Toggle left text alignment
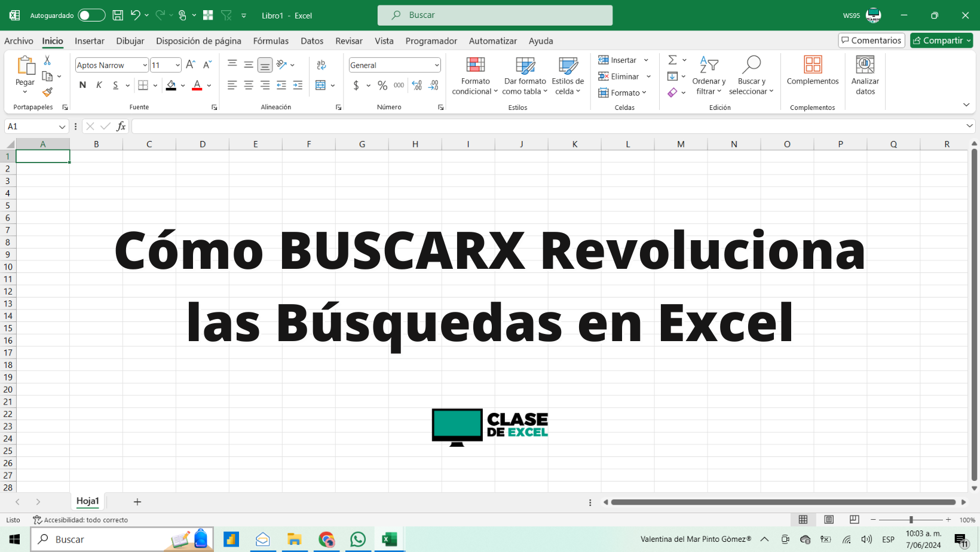The width and height of the screenshot is (980, 552). click(x=232, y=85)
